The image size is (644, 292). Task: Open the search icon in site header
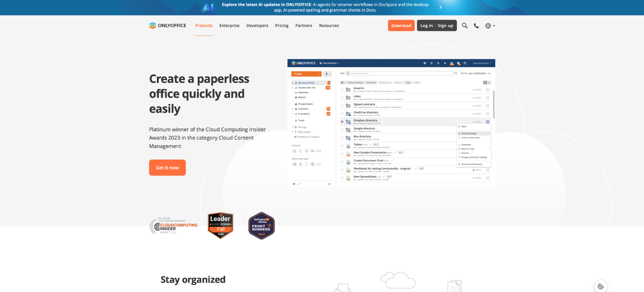click(465, 25)
